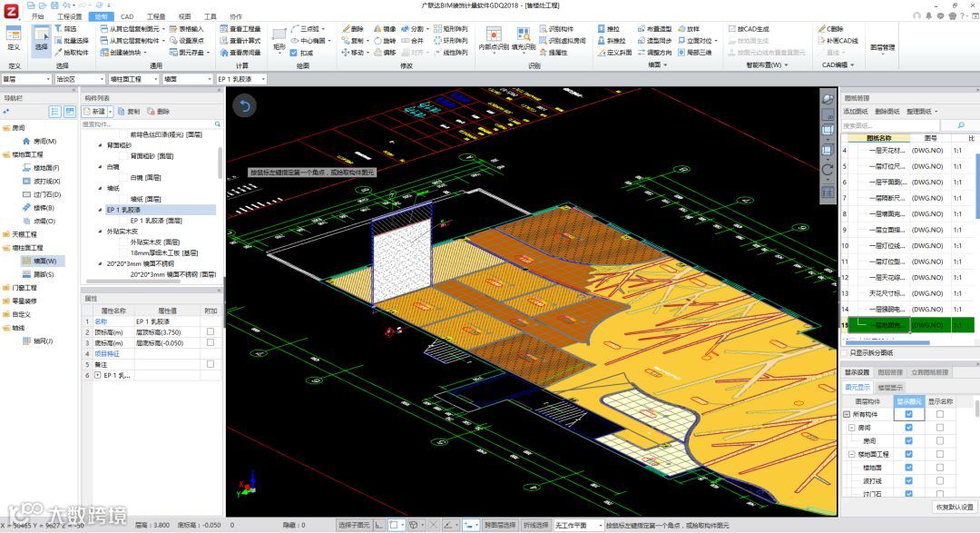Click the 环形阵列 circular array tool
The width and height of the screenshot is (980, 533).
pyautogui.click(x=451, y=41)
